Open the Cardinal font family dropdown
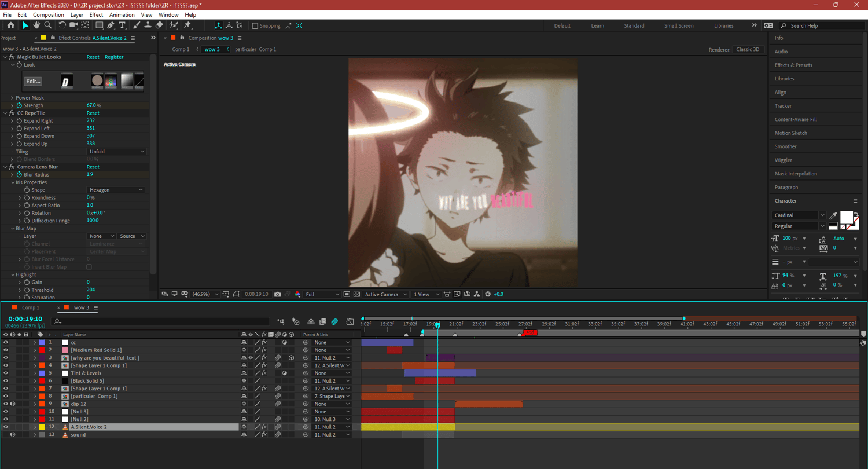This screenshot has width=868, height=469. coord(799,215)
